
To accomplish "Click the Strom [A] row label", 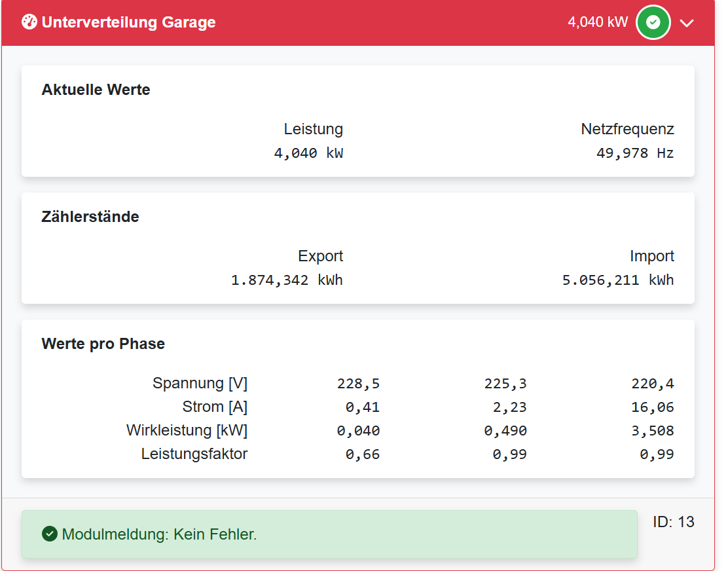I will [x=215, y=407].
